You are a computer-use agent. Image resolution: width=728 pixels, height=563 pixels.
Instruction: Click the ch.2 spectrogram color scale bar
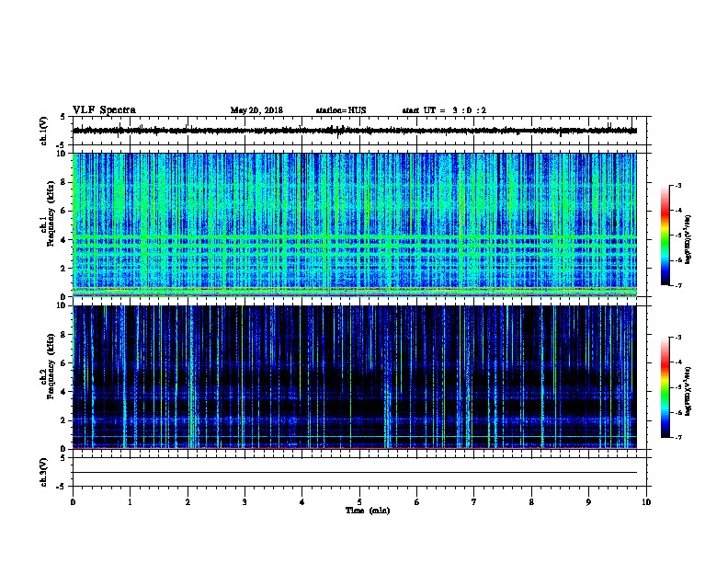point(665,387)
